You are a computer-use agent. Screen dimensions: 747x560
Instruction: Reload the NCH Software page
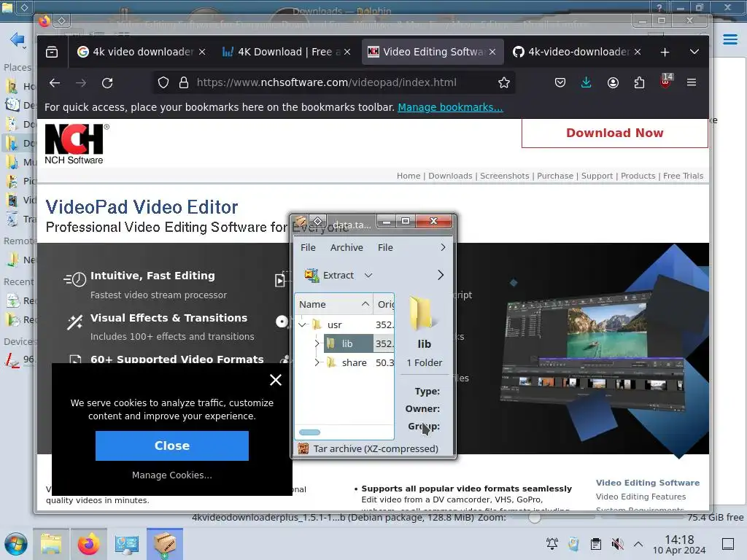coord(107,83)
